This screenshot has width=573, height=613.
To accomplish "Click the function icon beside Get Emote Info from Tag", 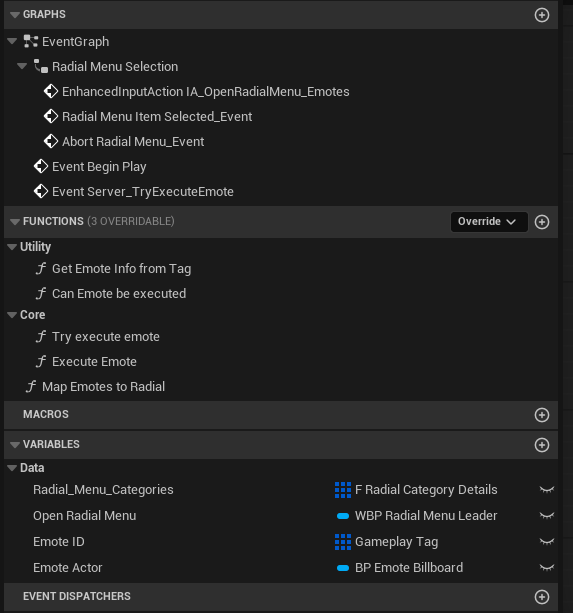I will [x=41, y=269].
